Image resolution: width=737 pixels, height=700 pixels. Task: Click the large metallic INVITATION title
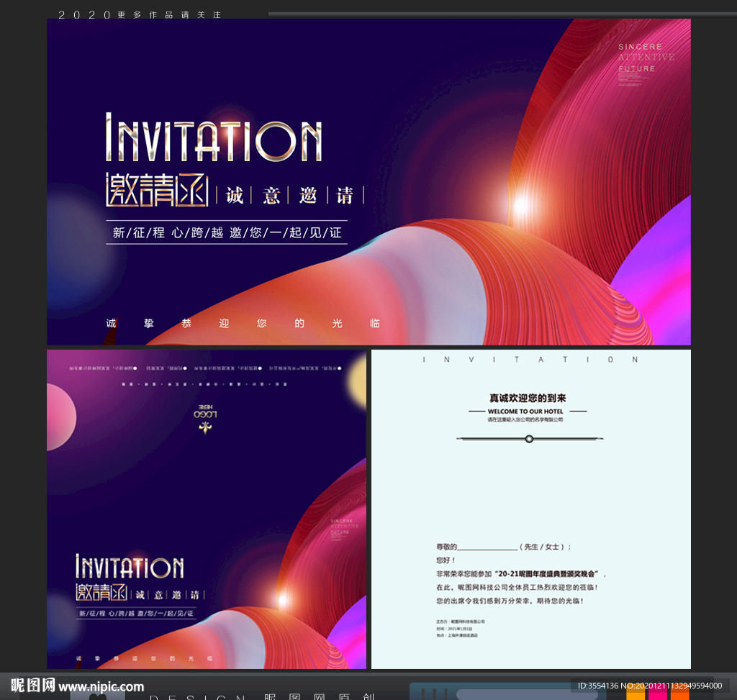[214, 138]
